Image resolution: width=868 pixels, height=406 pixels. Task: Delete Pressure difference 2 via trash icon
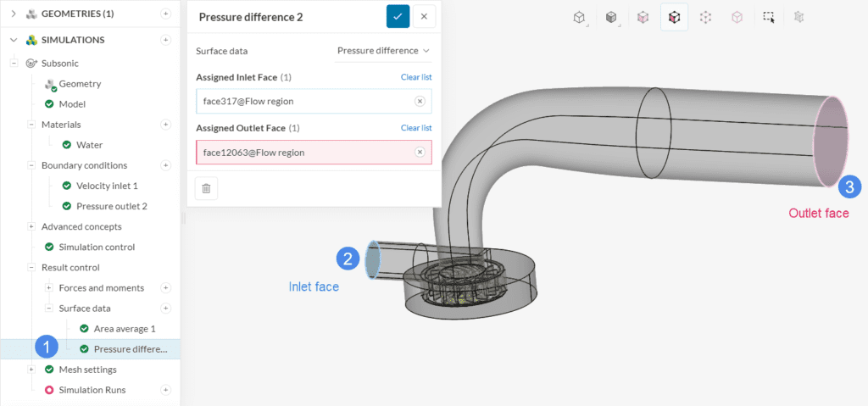point(207,188)
